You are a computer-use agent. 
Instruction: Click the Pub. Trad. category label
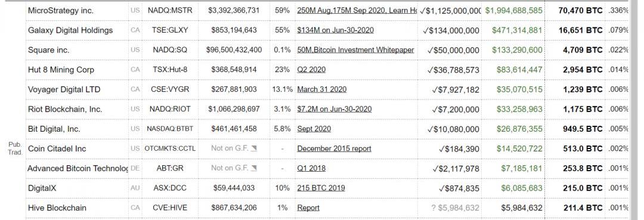click(x=15, y=148)
